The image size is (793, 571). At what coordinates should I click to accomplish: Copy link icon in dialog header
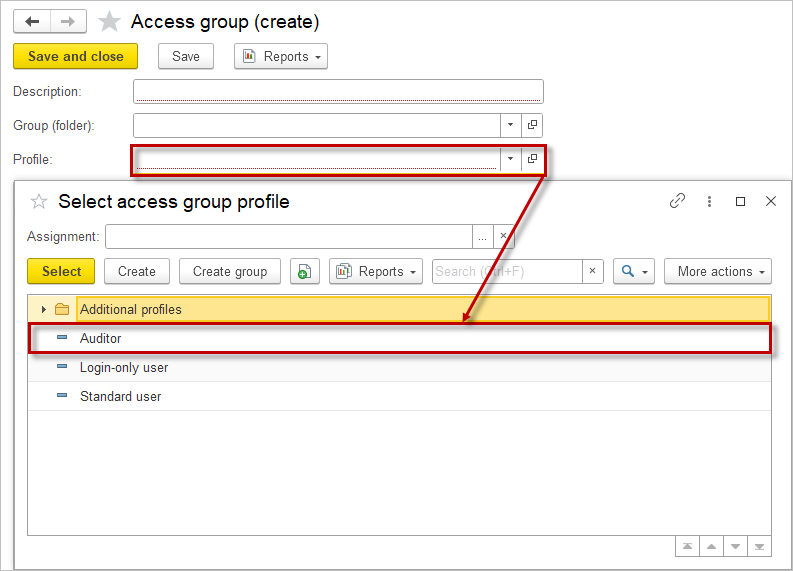[677, 201]
